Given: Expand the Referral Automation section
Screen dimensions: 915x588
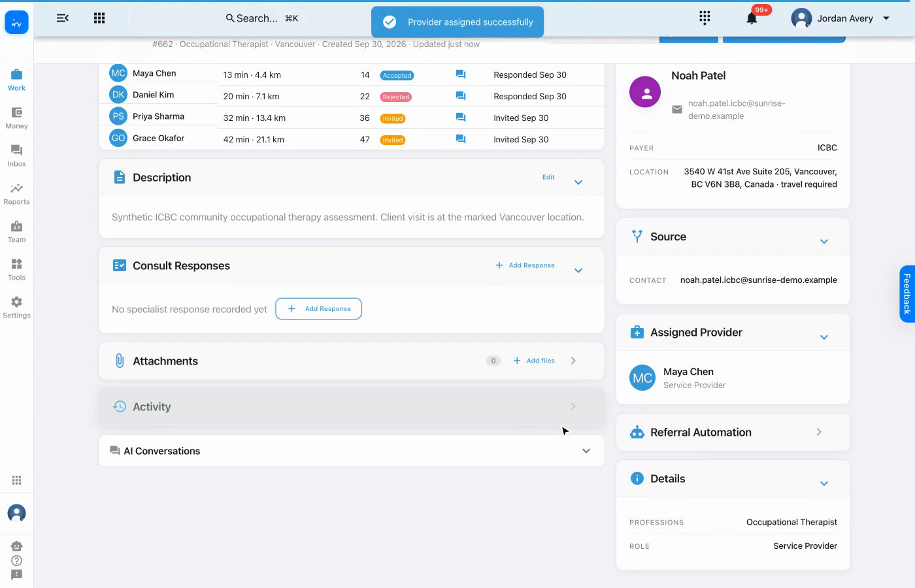Looking at the screenshot, I should 819,432.
